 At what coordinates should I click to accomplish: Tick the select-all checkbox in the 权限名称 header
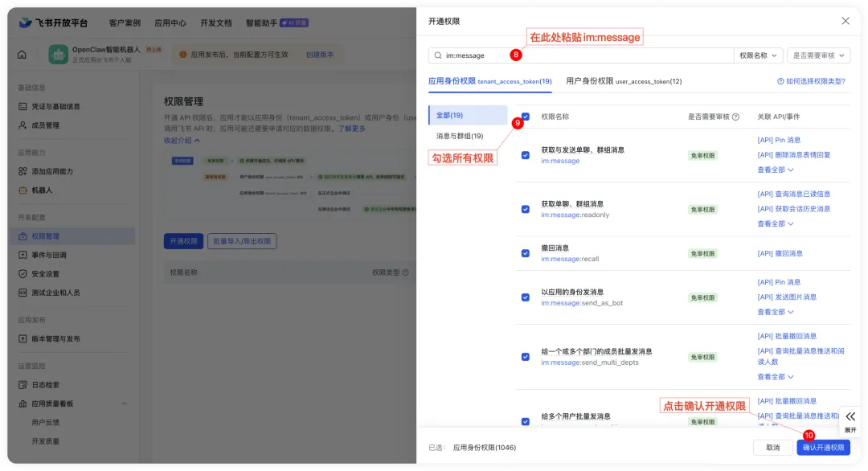click(526, 117)
